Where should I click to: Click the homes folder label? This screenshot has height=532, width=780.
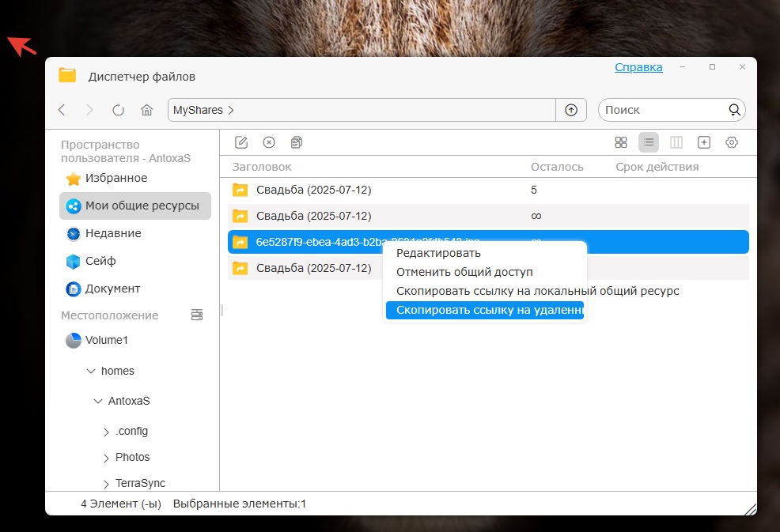point(117,371)
